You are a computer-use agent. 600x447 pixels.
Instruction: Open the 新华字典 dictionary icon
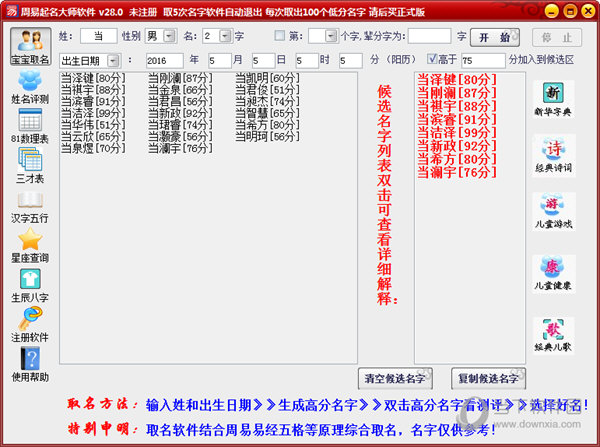[x=553, y=100]
